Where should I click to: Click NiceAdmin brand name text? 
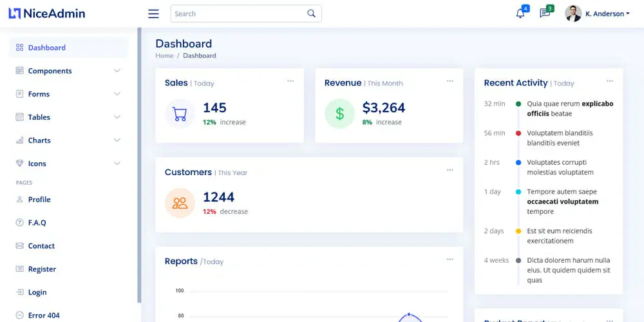[54, 14]
